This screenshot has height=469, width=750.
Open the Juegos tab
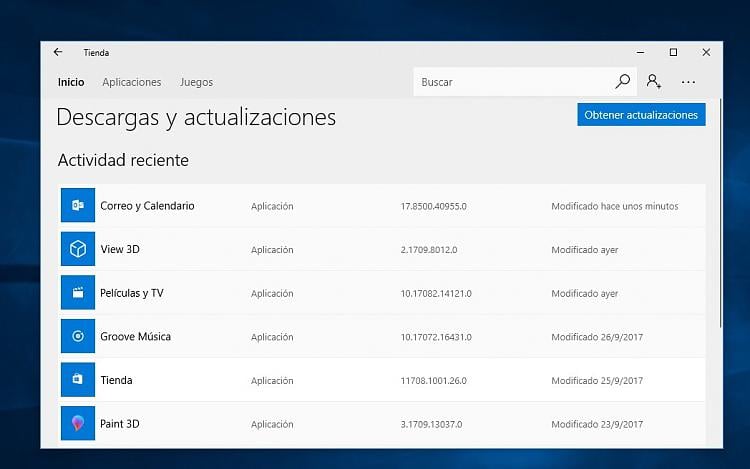(197, 83)
